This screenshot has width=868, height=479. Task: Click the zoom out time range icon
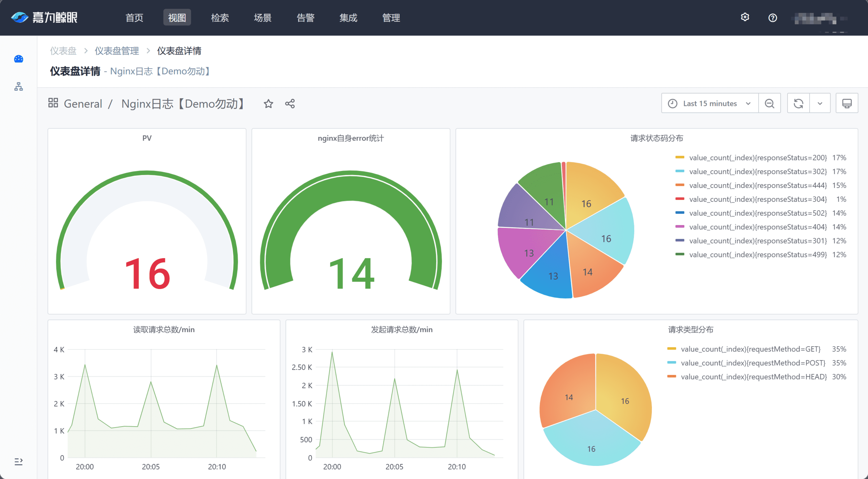(769, 104)
